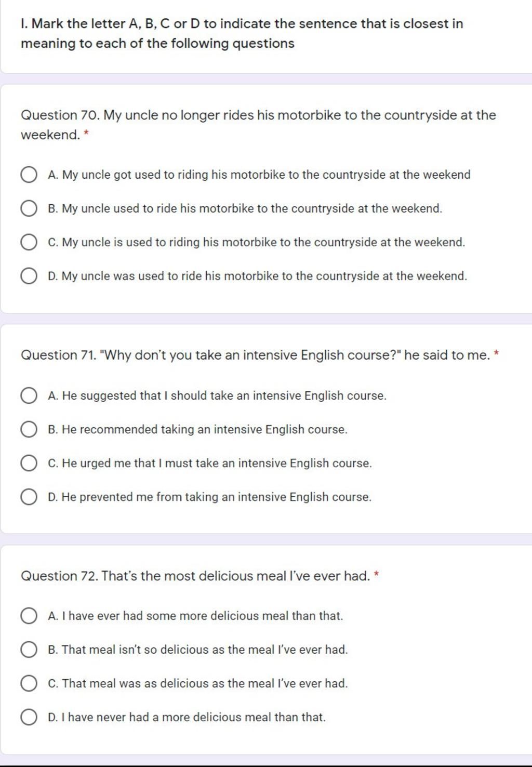Click the section I instructions heading
The height and width of the screenshot is (767, 532).
point(242,33)
